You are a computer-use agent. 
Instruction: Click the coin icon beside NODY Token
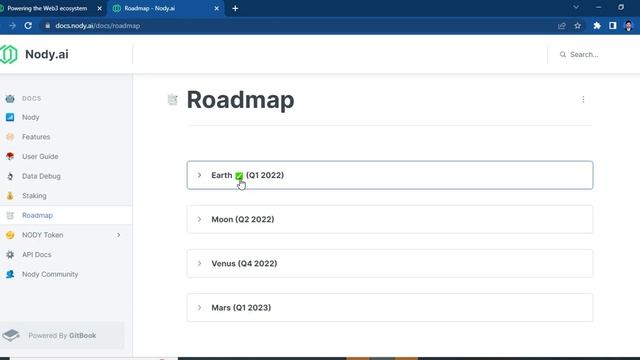[10, 235]
